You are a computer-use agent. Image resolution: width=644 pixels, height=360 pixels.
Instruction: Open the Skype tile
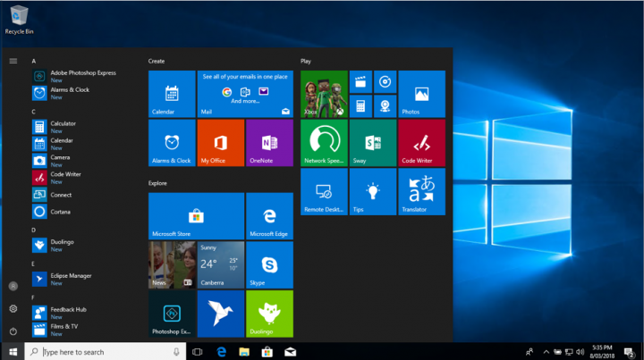pyautogui.click(x=269, y=264)
